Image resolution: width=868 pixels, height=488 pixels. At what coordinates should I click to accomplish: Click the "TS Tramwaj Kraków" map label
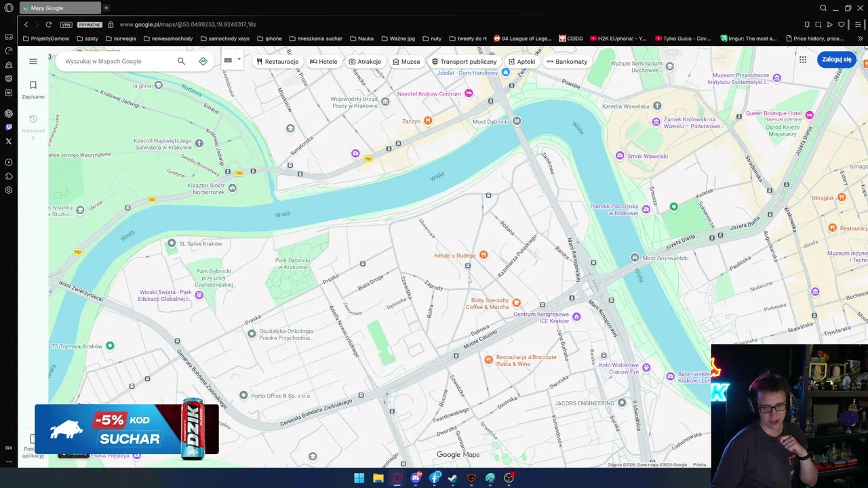(x=77, y=346)
